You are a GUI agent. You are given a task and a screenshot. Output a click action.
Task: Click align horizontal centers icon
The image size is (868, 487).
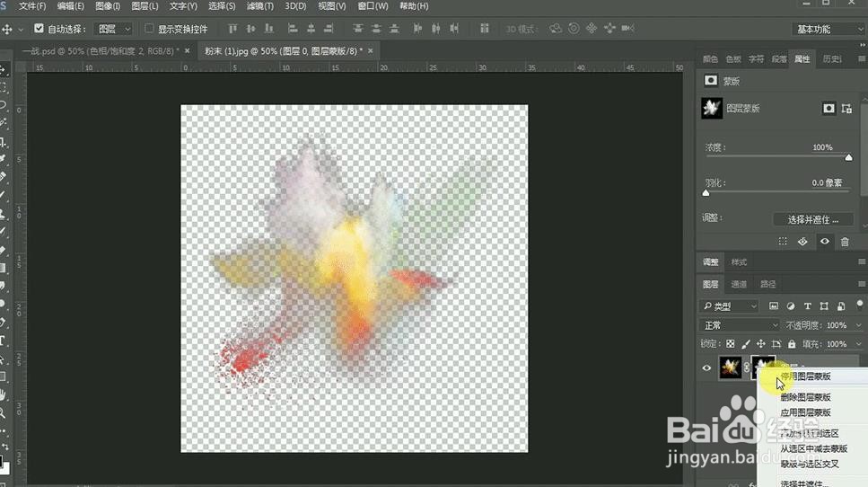click(x=311, y=28)
